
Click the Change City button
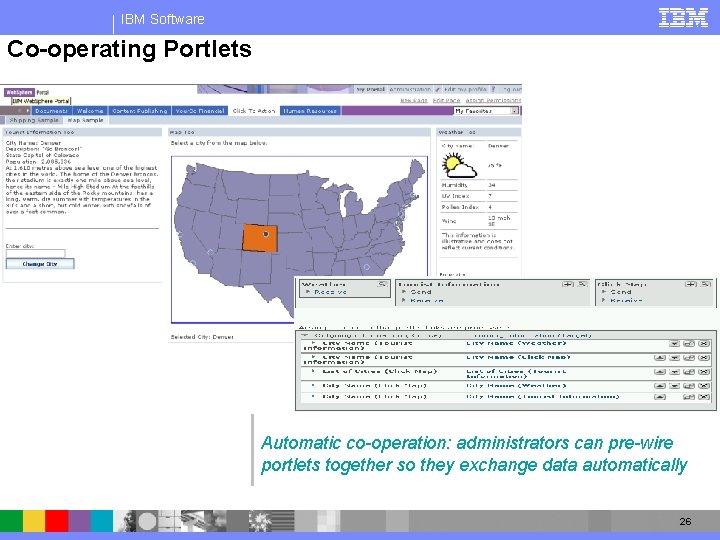coord(40,264)
